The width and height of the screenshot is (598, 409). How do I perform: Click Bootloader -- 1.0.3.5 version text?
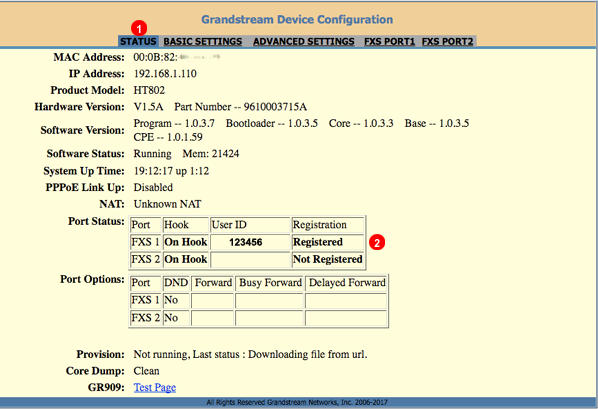coord(272,123)
